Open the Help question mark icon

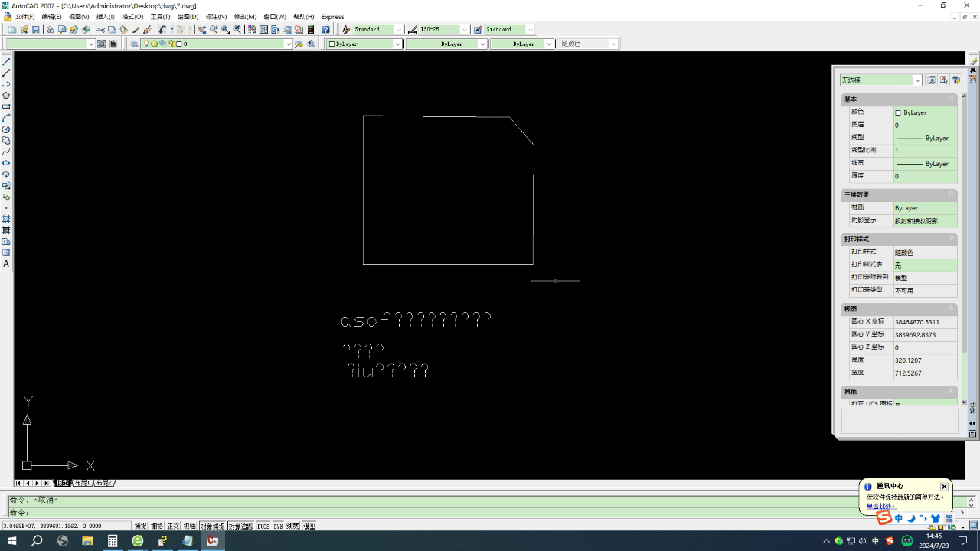click(x=325, y=30)
